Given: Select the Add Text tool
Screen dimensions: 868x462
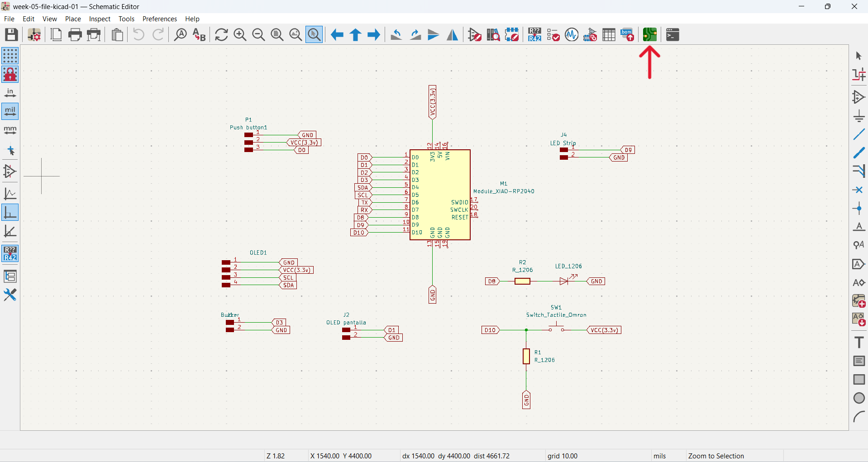Looking at the screenshot, I should coord(858,342).
